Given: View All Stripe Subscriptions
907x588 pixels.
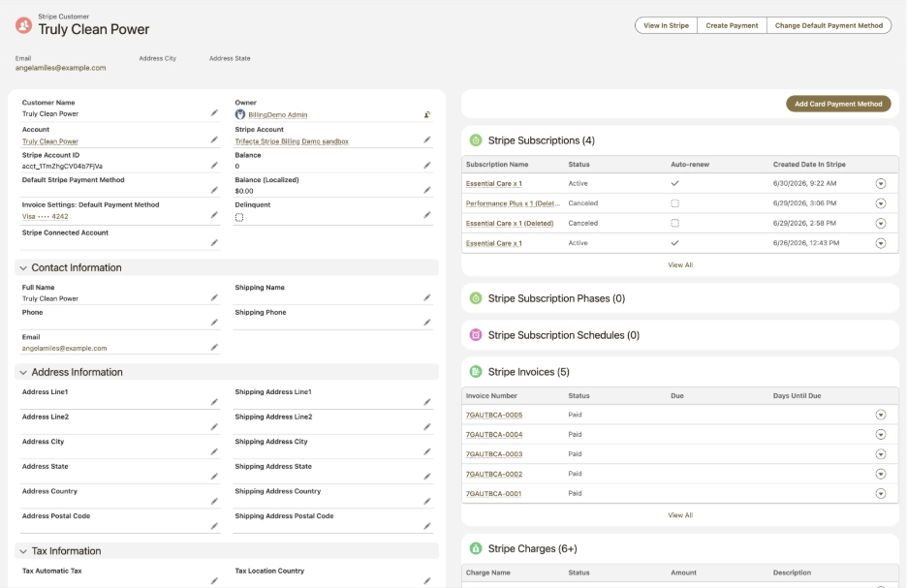Looking at the screenshot, I should pos(680,264).
